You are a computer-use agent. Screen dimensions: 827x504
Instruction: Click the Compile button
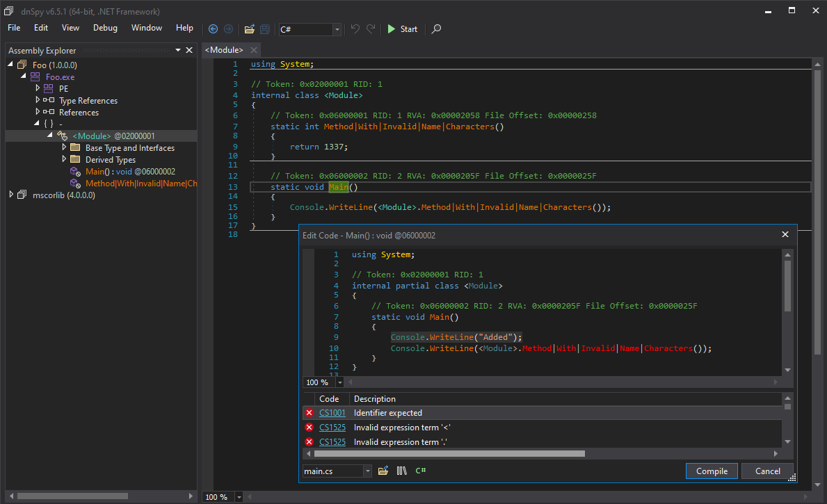click(712, 471)
